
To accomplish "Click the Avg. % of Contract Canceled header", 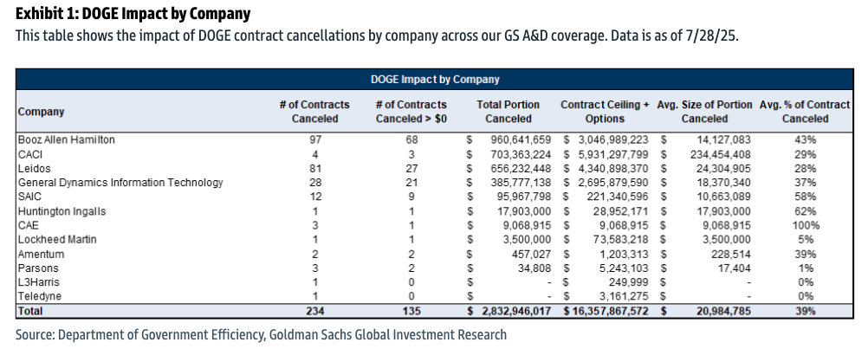I will pyautogui.click(x=805, y=112).
